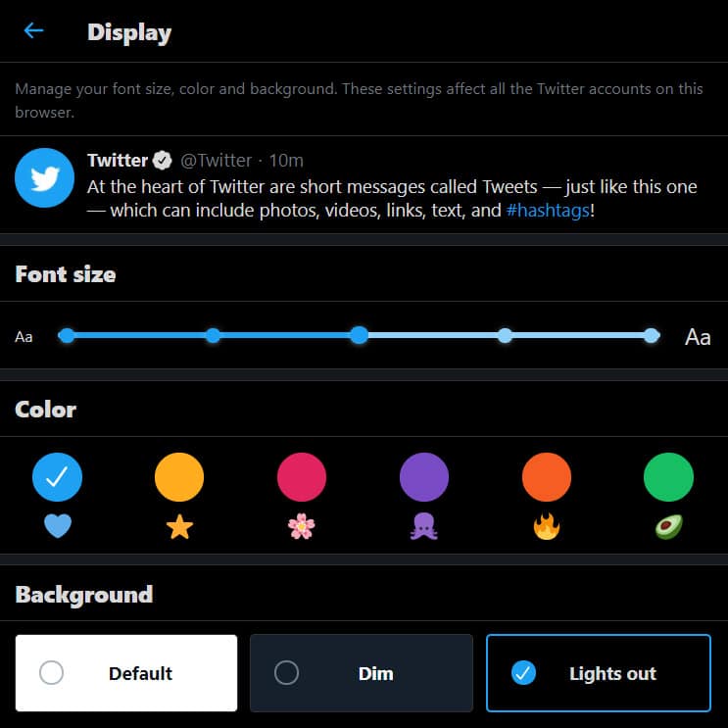Screen dimensions: 728x728
Task: Choose the purple color swatch
Action: pos(424,477)
